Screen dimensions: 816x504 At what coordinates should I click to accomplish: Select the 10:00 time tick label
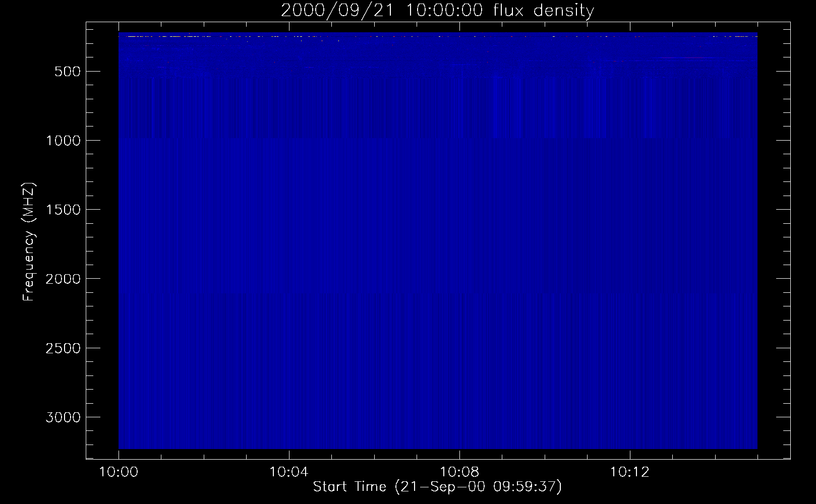[x=119, y=472]
